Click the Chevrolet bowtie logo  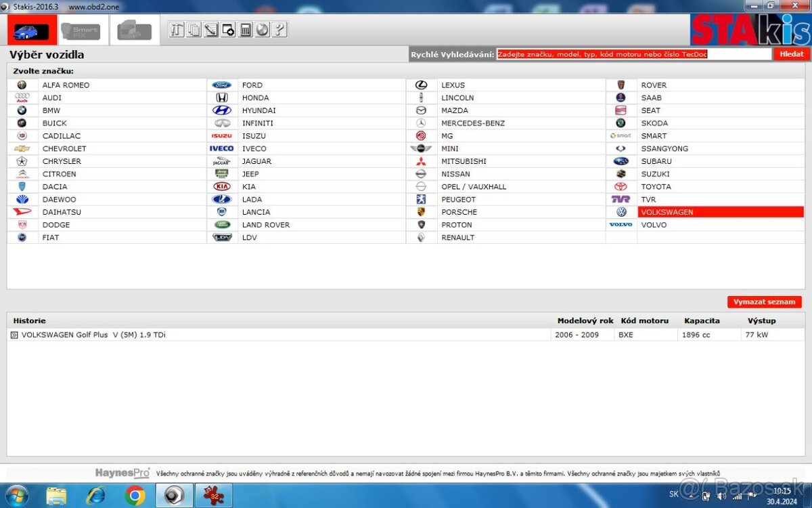pyautogui.click(x=22, y=148)
